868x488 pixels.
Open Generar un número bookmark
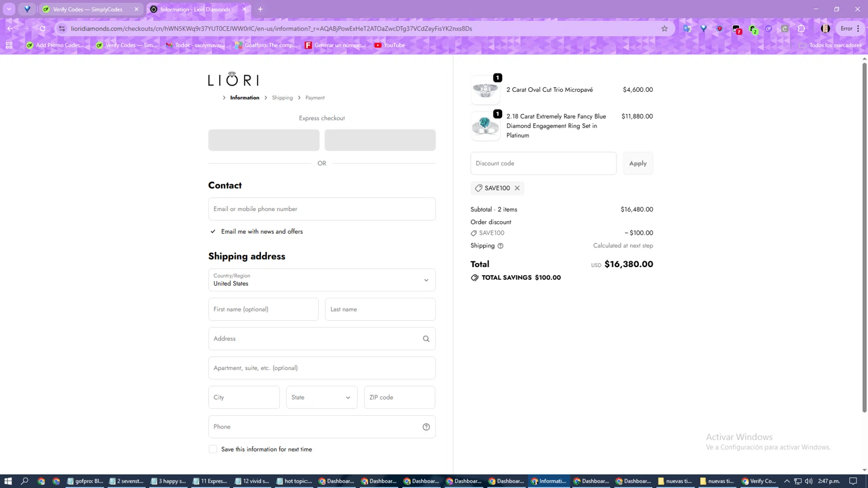click(x=336, y=45)
